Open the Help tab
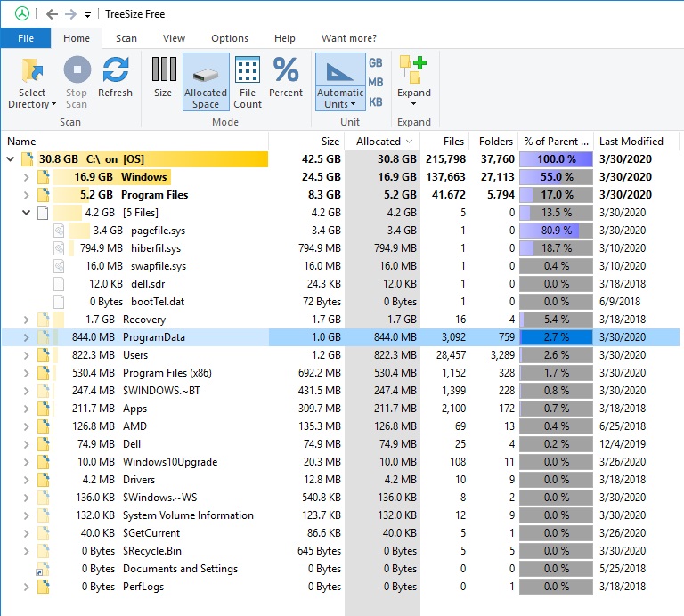 coord(284,38)
